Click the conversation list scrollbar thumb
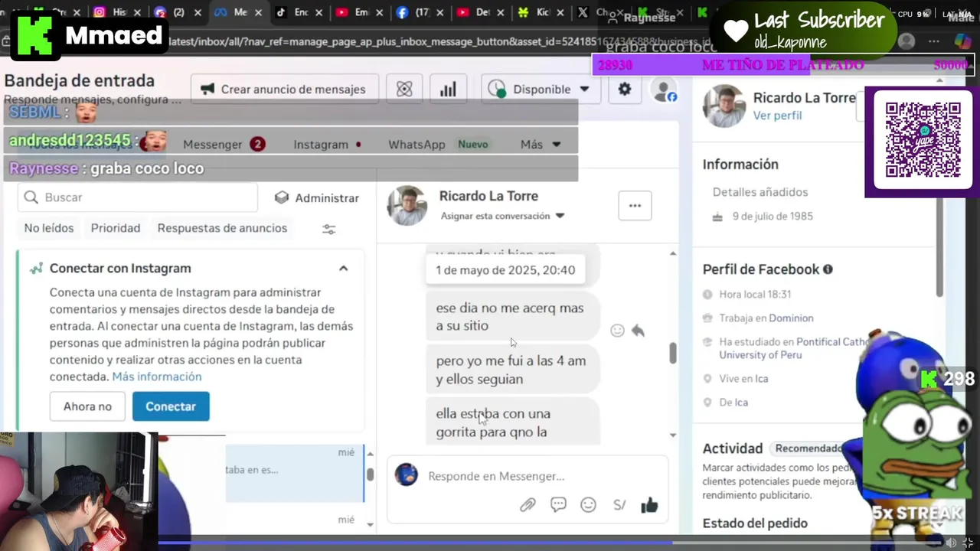980x551 pixels. click(370, 474)
